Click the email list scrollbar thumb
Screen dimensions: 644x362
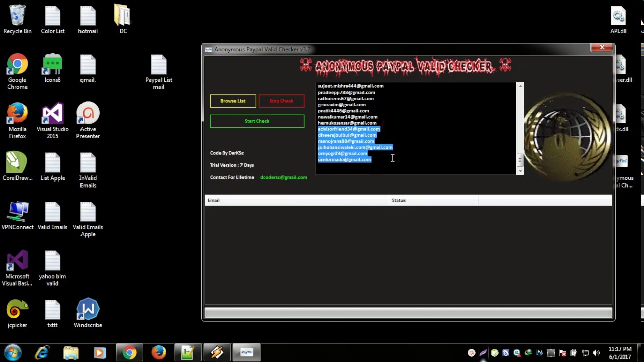(520, 160)
